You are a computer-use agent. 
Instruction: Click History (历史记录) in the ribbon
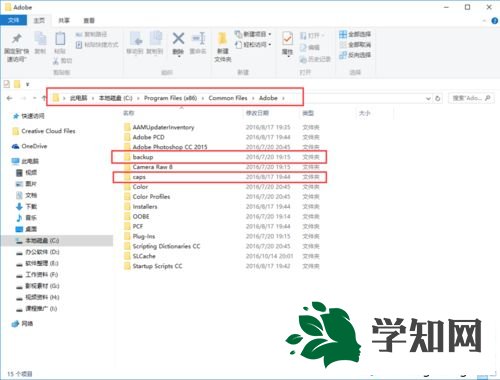pyautogui.click(x=315, y=59)
